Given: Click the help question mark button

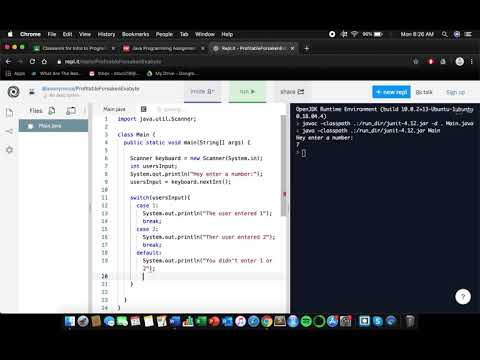Looking at the screenshot, I should [463, 296].
